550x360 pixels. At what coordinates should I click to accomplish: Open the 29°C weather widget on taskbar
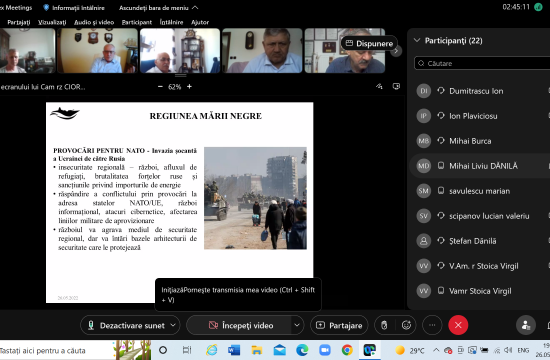(410, 350)
